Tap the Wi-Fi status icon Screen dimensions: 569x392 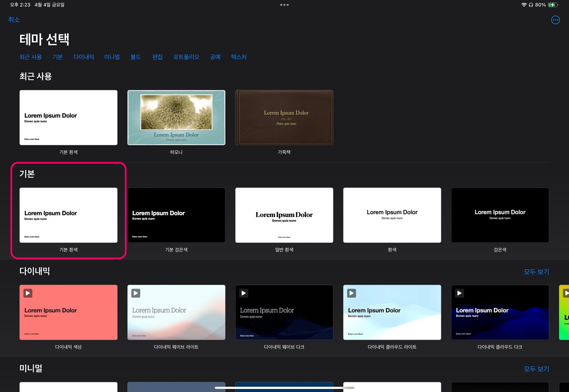click(524, 5)
